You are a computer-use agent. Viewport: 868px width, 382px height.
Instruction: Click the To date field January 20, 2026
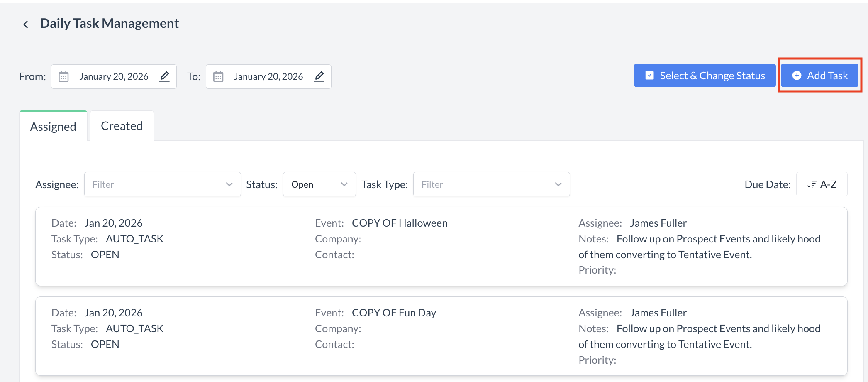point(268,77)
